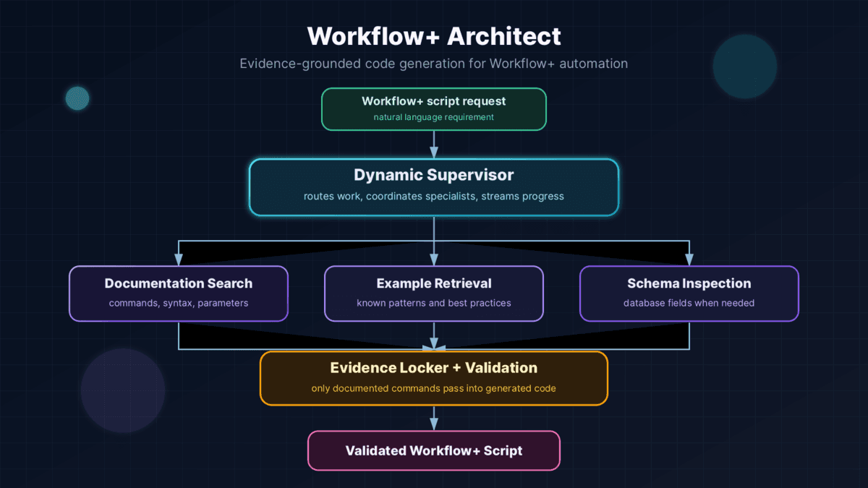
Task: Click 'database fields when needed' caption
Action: click(x=689, y=303)
